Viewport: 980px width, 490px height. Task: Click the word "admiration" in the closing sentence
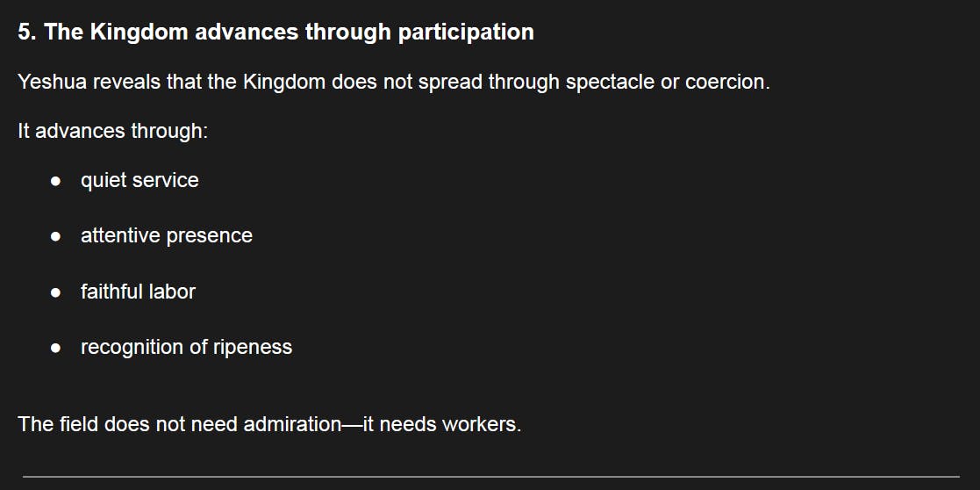[x=289, y=424]
